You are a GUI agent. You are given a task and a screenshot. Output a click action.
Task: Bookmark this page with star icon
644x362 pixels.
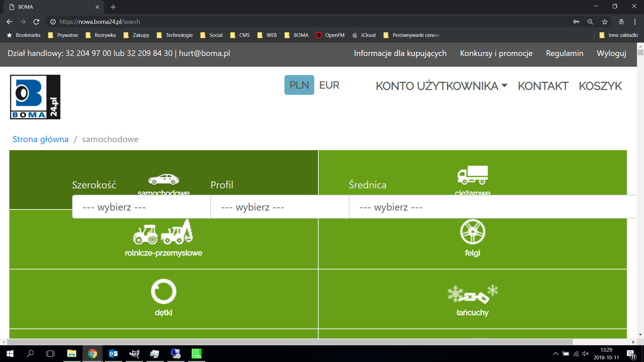pyautogui.click(x=604, y=22)
